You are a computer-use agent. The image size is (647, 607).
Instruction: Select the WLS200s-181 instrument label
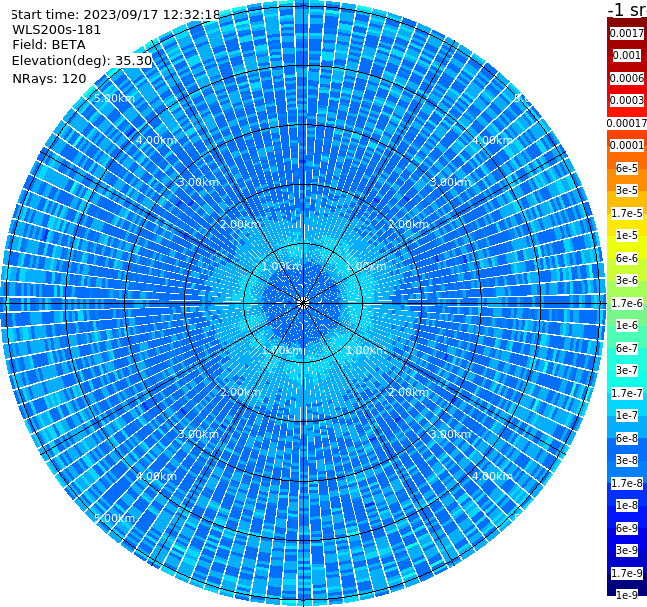tap(57, 30)
